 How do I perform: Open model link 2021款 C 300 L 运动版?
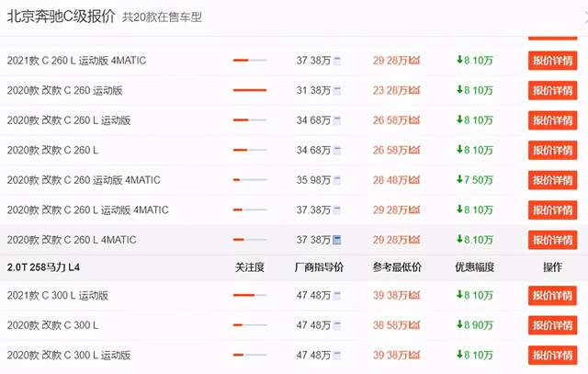(57, 296)
